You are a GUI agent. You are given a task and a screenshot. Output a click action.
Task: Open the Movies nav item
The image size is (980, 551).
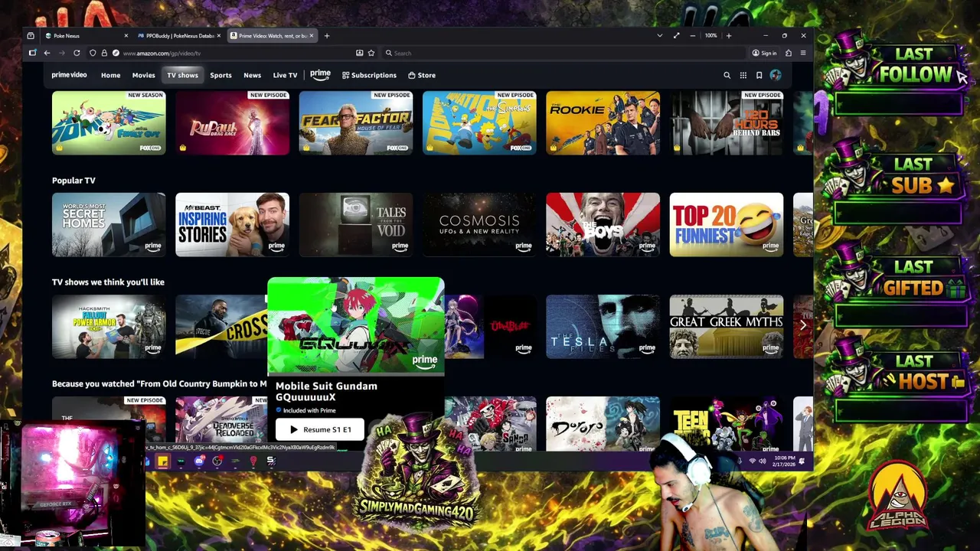(143, 75)
